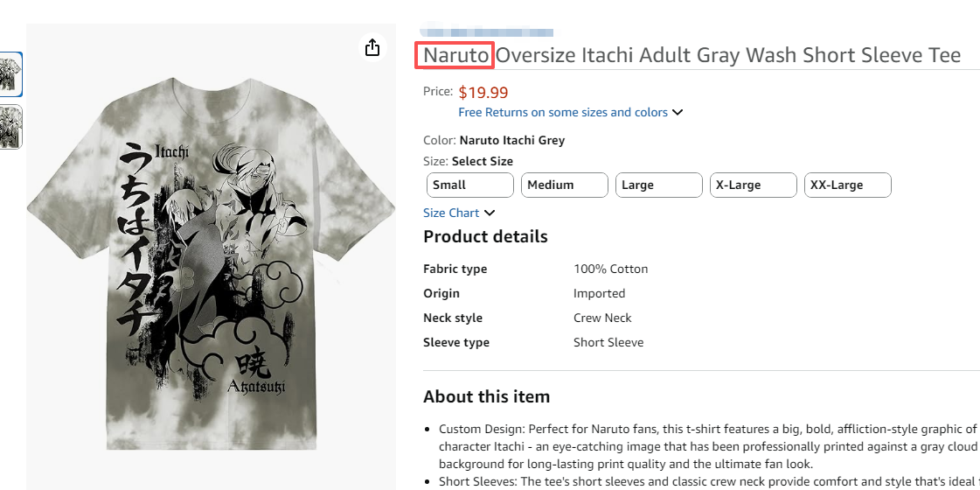Image resolution: width=980 pixels, height=490 pixels.
Task: Expand the chevron beside Size Chart
Action: (x=490, y=213)
